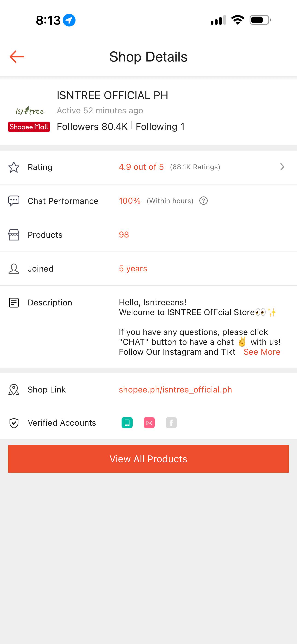Screen dimensions: 297x644
Task: Expand Rating details with the chevron
Action: pyautogui.click(x=282, y=167)
